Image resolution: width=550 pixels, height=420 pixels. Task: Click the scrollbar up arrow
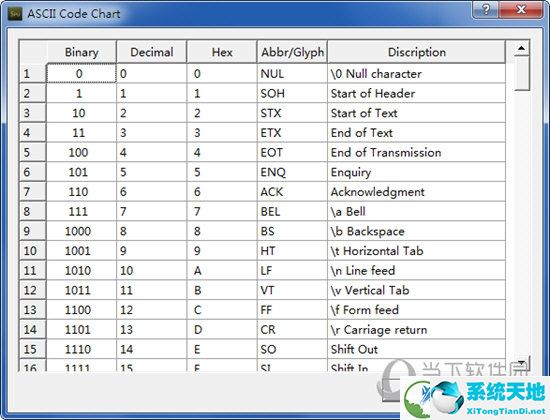point(521,48)
